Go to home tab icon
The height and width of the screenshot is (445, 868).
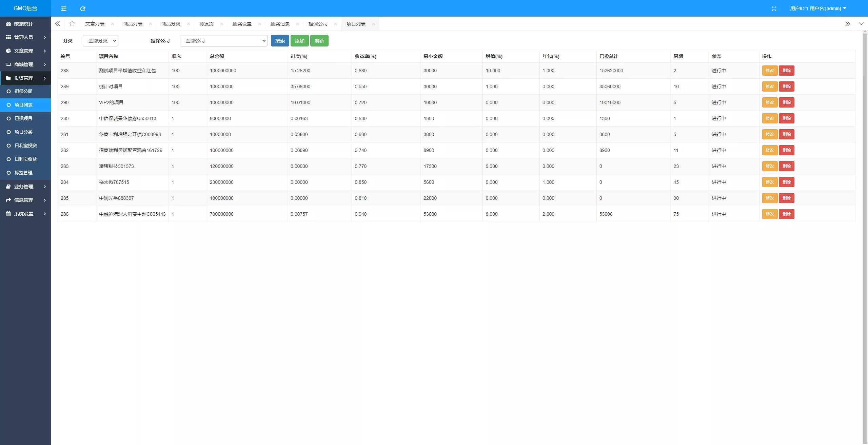click(x=72, y=24)
